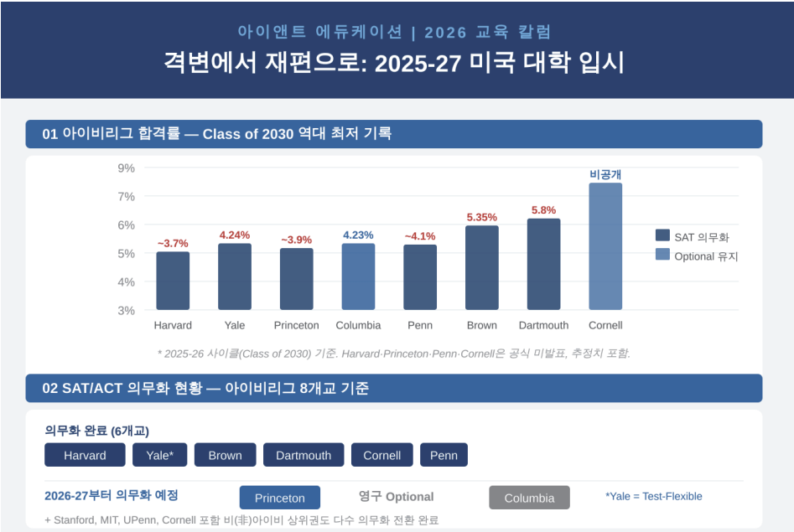Image resolution: width=794 pixels, height=532 pixels.
Task: Select the Dartmouth bar labeled 5.8%
Action: click(x=543, y=264)
